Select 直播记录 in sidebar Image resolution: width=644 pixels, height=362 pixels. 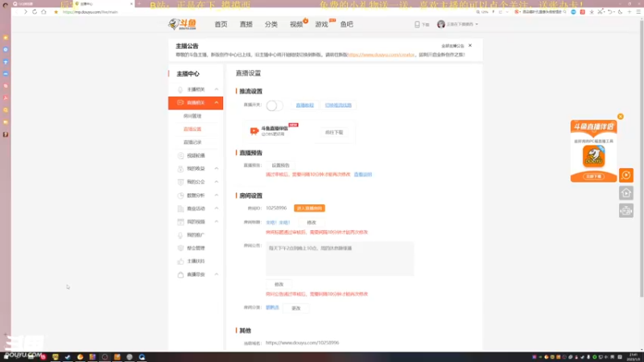pyautogui.click(x=192, y=142)
